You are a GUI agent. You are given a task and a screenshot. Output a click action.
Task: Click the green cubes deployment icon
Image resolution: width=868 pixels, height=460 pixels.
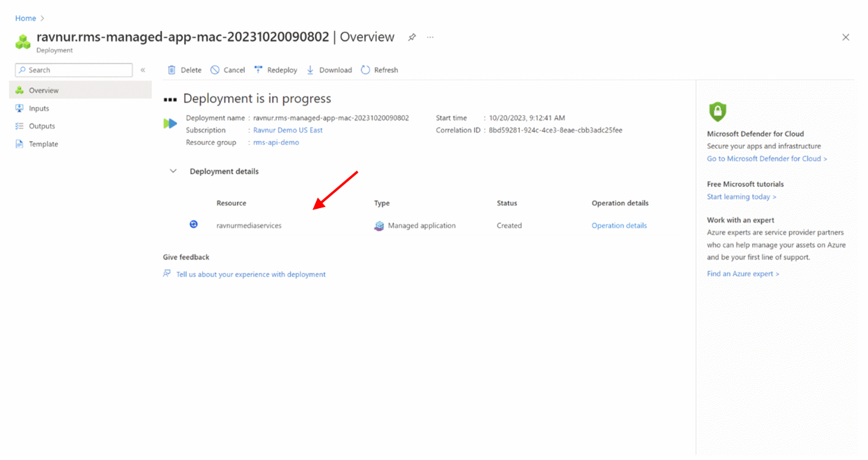pos(23,42)
